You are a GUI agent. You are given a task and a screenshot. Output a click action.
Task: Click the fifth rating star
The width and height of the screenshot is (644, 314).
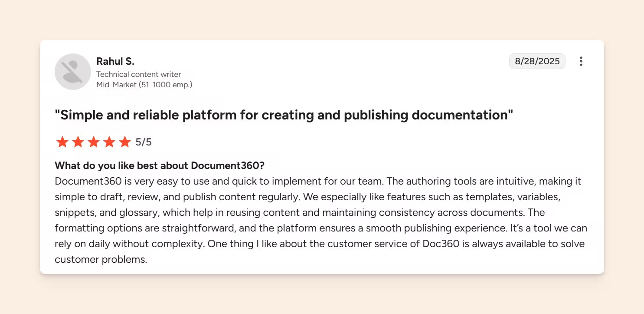(x=125, y=142)
